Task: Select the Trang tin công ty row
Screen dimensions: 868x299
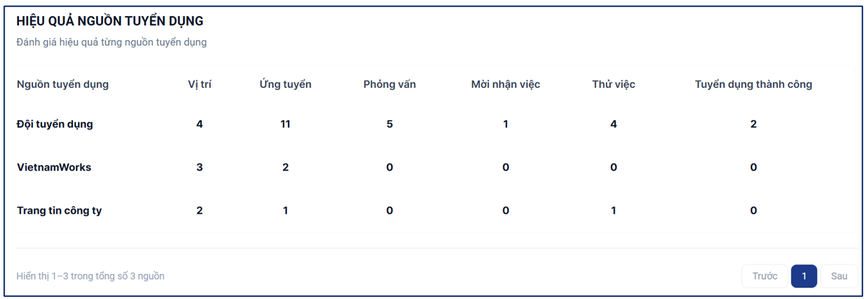Action: [433, 211]
